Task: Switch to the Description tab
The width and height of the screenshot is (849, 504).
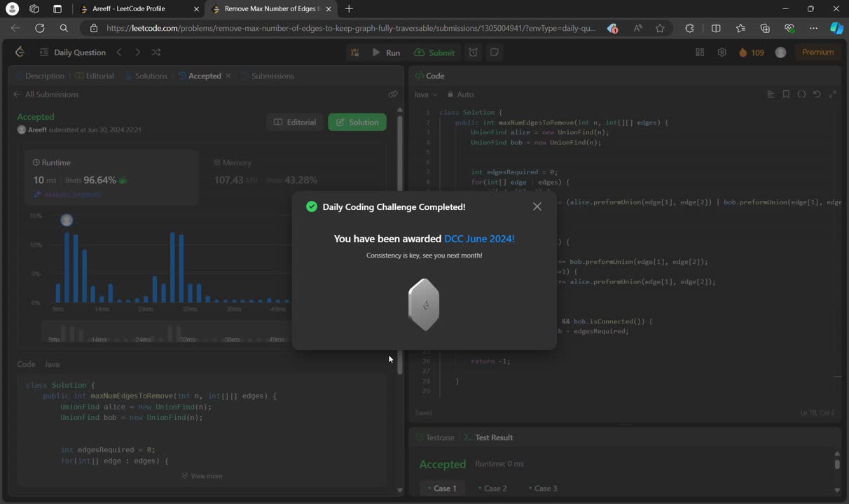Action: click(x=39, y=76)
